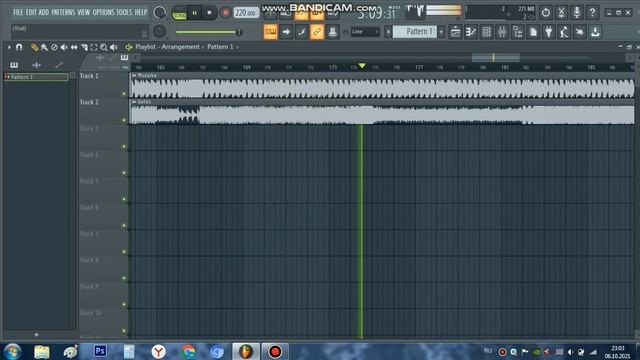Open the EDIT menu
640x360 pixels.
(x=31, y=12)
